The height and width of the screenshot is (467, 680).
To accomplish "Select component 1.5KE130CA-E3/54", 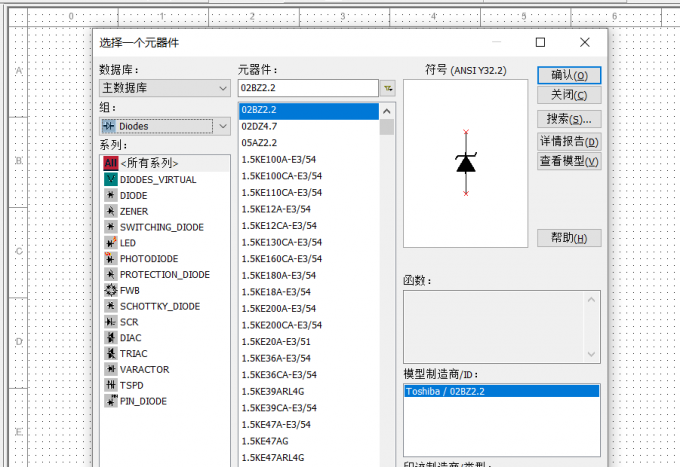I will tap(281, 242).
